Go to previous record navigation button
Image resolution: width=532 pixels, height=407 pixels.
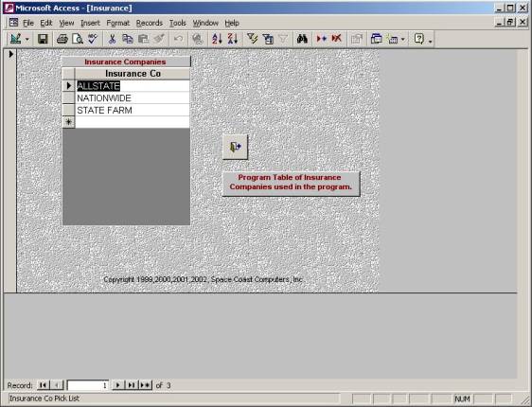[57, 385]
